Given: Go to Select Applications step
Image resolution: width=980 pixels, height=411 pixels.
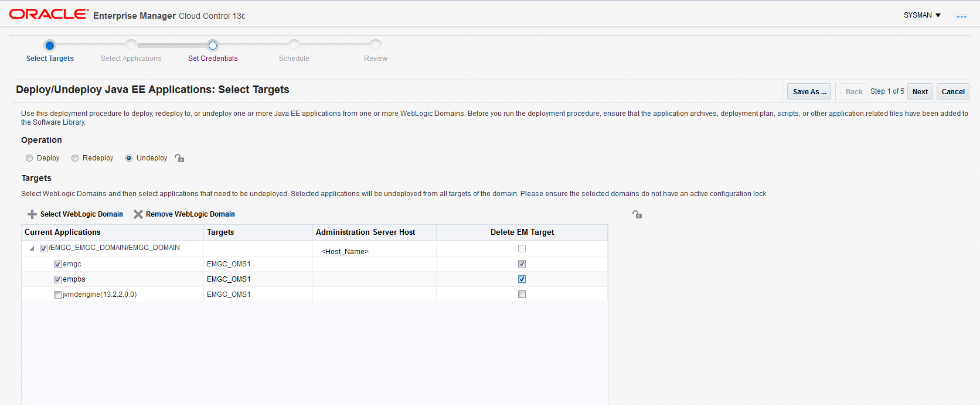Looking at the screenshot, I should click(131, 59).
